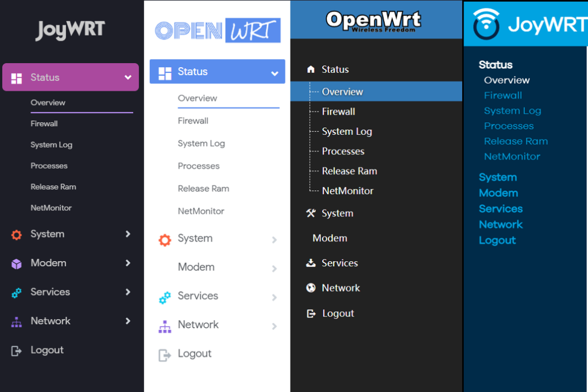Image resolution: width=588 pixels, height=392 pixels.
Task: Open the Firewall entry in dark JoyWRT menu
Action: tap(44, 123)
